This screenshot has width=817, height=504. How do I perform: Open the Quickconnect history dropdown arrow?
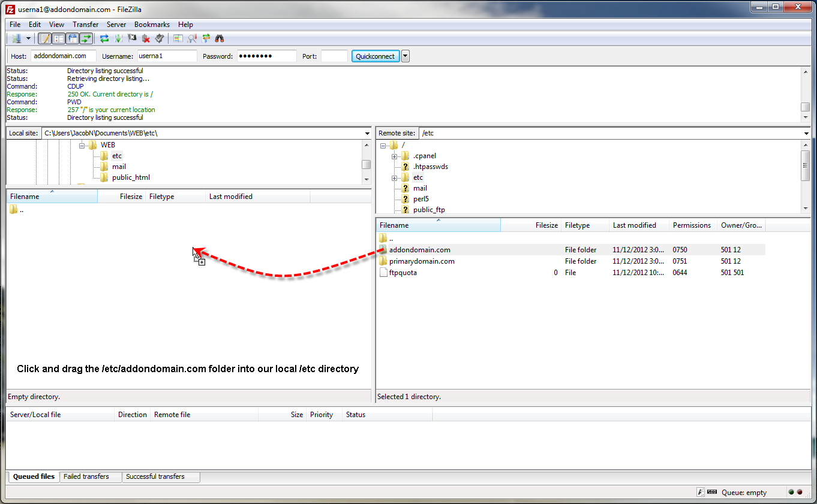click(406, 56)
